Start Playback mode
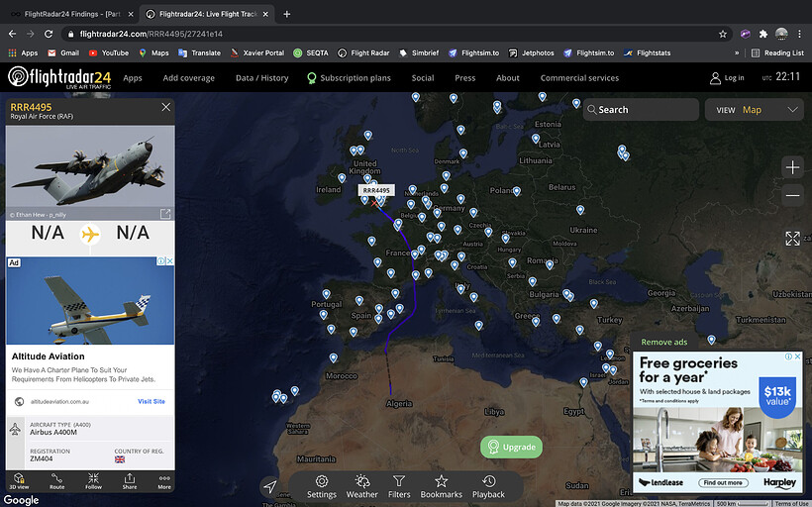Screen dimensions: 812x507 [x=488, y=487]
